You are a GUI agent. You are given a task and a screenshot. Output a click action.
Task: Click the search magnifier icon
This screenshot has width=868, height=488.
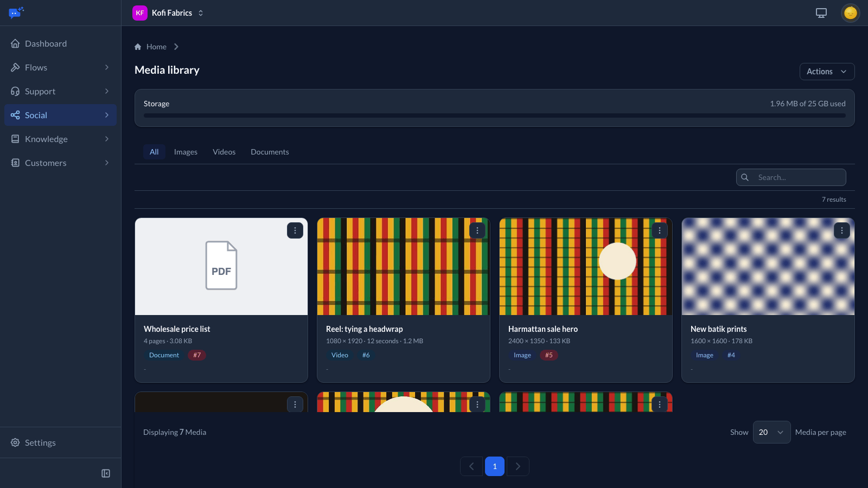745,177
